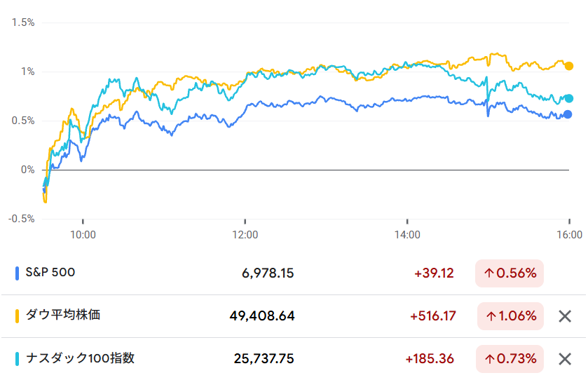Click the 0.73% change badge

510,359
